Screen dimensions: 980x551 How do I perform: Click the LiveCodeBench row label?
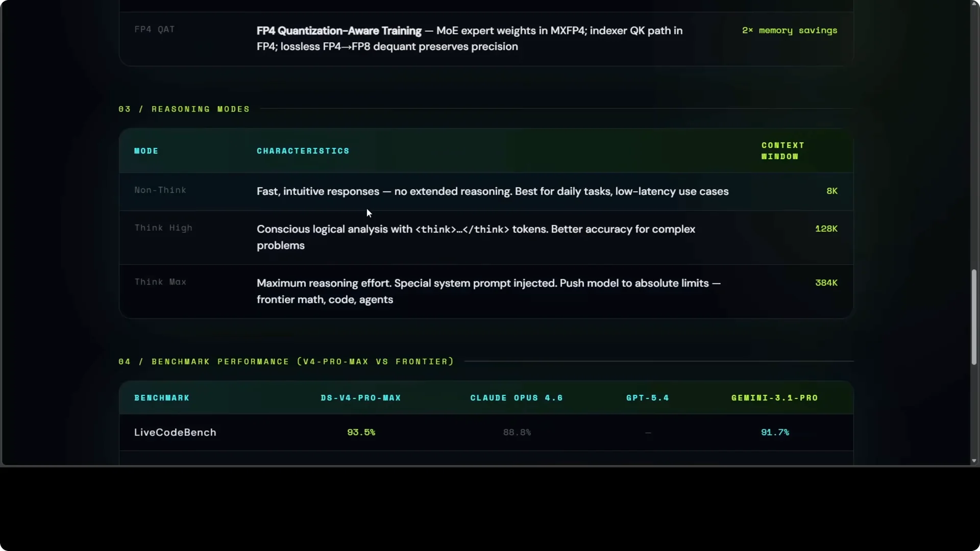click(175, 433)
